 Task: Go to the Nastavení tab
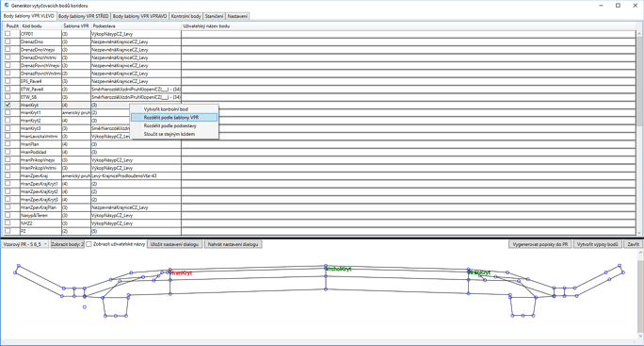point(237,16)
